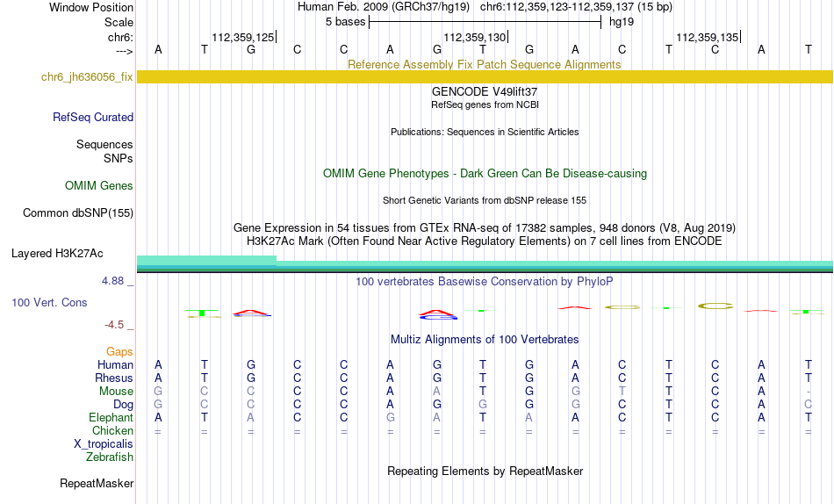Select the Rhesus alignment row label
The width and height of the screenshot is (834, 504).
(114, 378)
